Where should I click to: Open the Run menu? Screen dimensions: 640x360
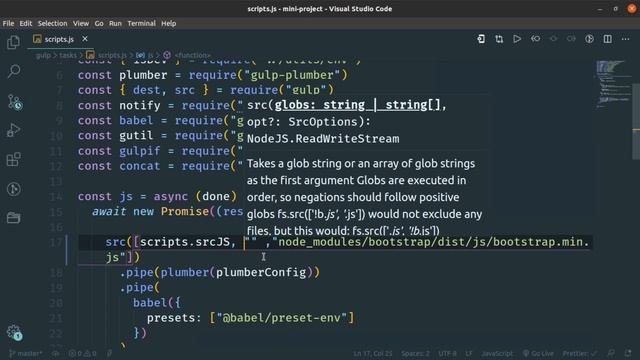tap(115, 23)
